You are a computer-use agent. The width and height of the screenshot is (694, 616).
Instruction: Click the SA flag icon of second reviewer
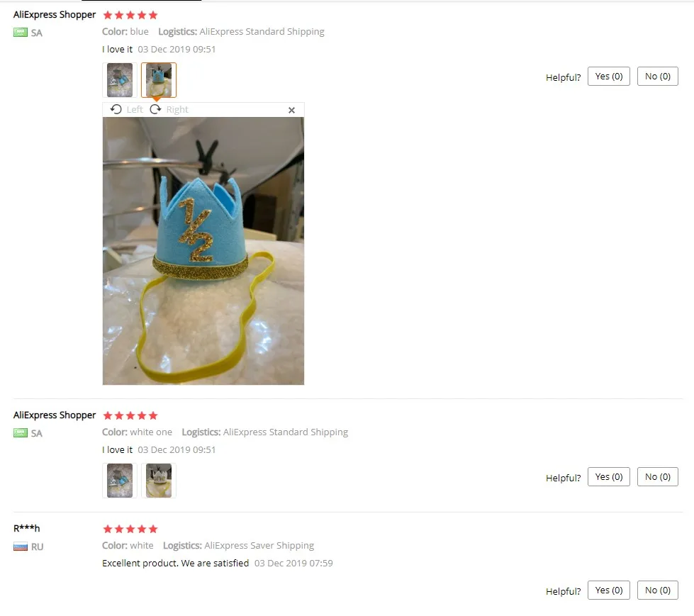click(x=21, y=433)
